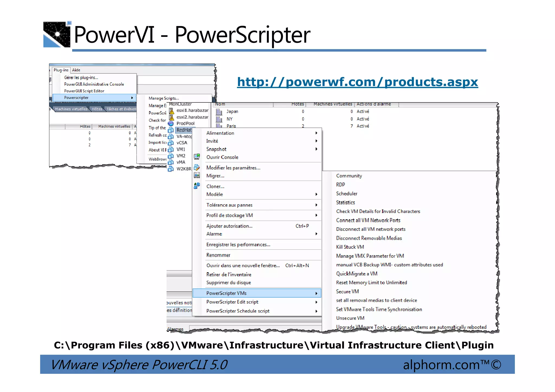Expand the Snapshot submenu arrow
Image resolution: width=555 pixels, height=392 pixels.
pos(316,149)
